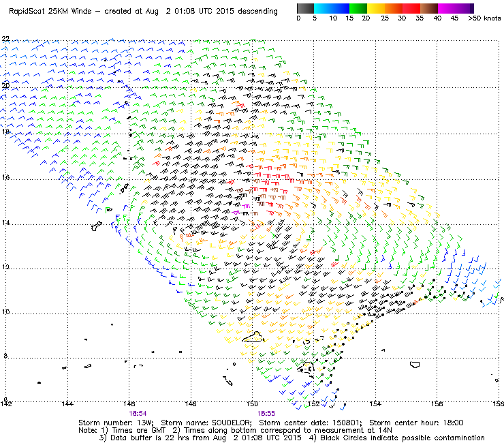This screenshot has width=504, height=443.
Task: Click the longitude label 158
Action: click(x=499, y=404)
